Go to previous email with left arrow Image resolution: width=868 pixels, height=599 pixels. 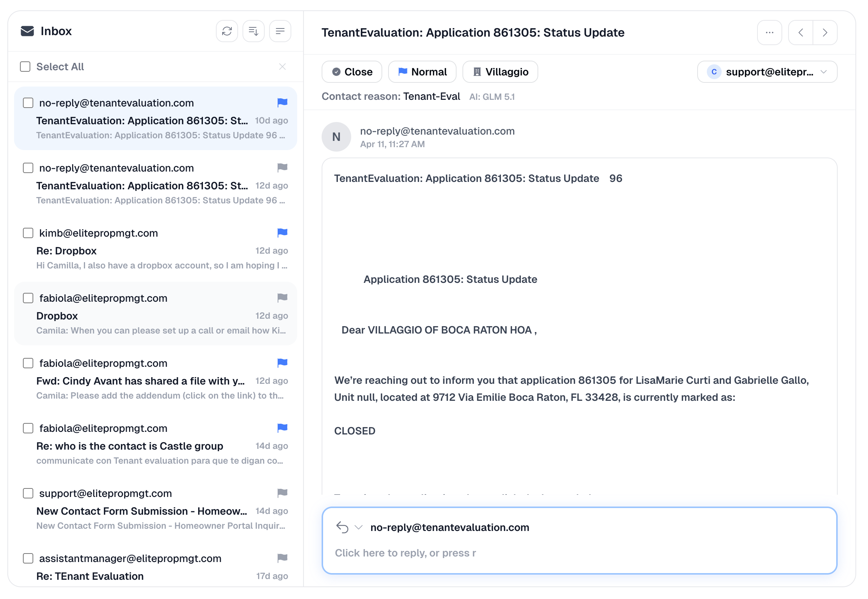[801, 33]
